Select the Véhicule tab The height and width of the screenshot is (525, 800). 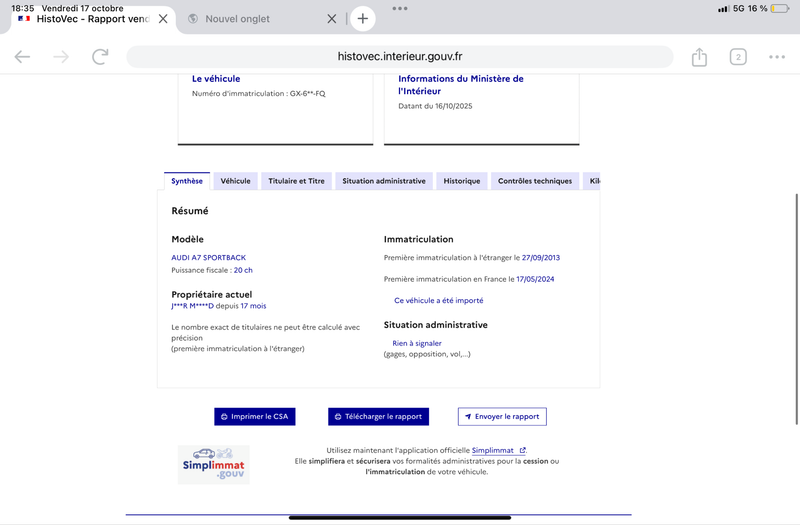(235, 181)
